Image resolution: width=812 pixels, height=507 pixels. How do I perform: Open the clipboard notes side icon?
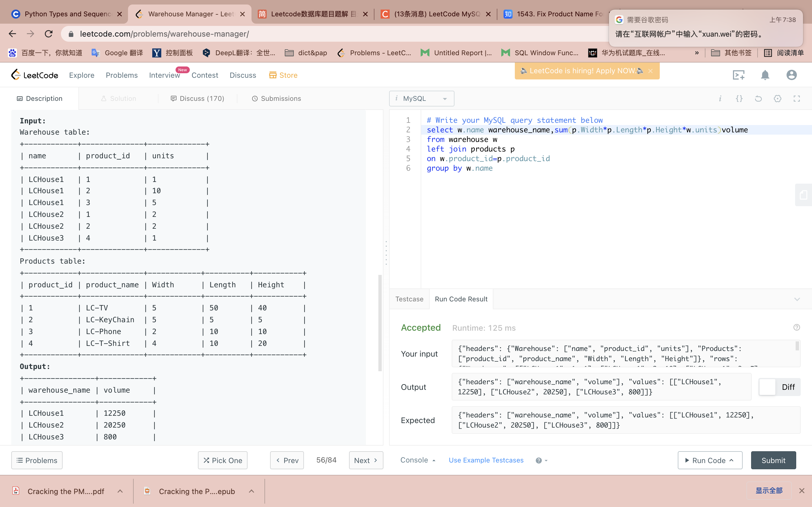pos(803,195)
